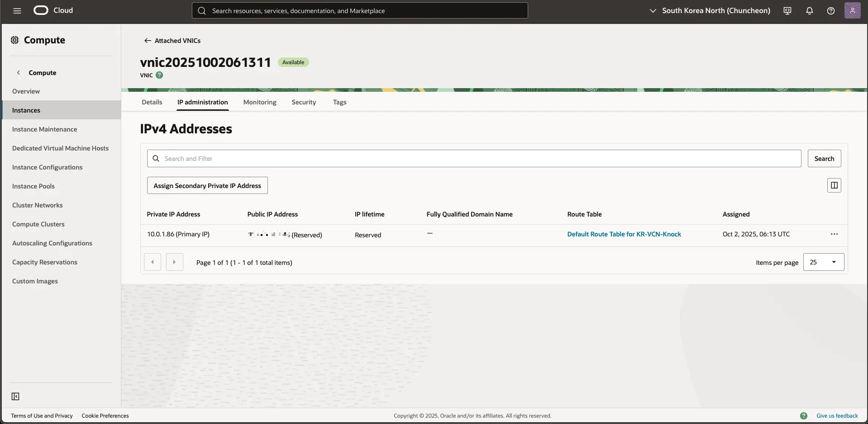868x424 pixels.
Task: Open the Cloud Shell monitor icon
Action: pyautogui.click(x=787, y=10)
